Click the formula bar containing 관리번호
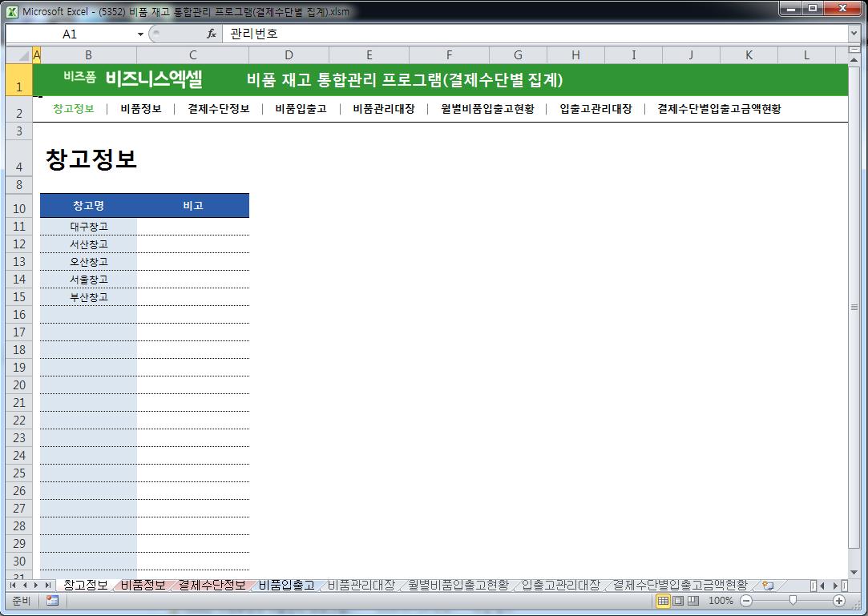This screenshot has height=616, width=868. click(535, 34)
